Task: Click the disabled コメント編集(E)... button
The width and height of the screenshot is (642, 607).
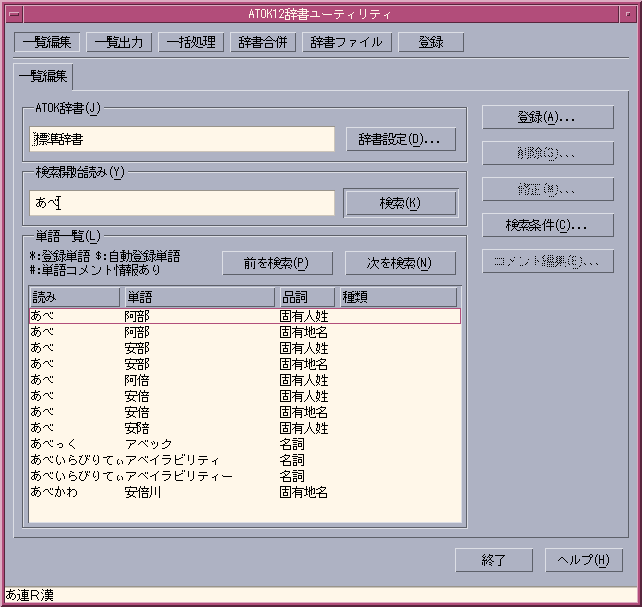Action: pos(548,261)
